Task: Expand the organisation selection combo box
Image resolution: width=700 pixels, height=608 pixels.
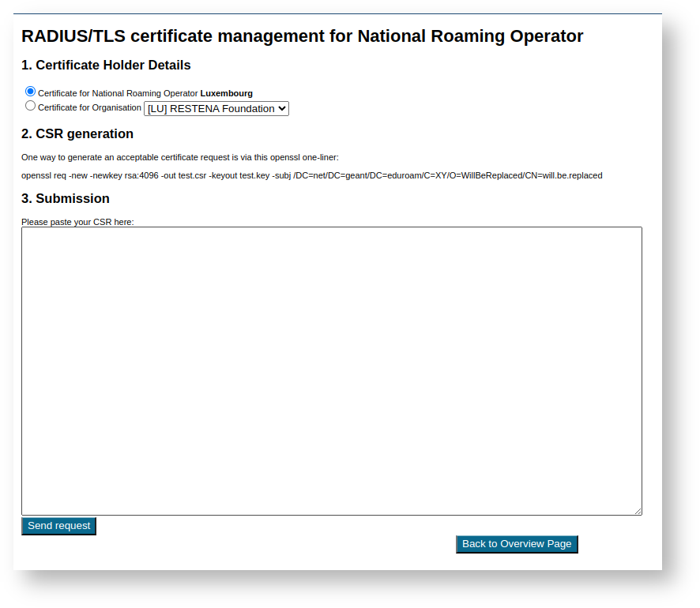Action: 216,108
